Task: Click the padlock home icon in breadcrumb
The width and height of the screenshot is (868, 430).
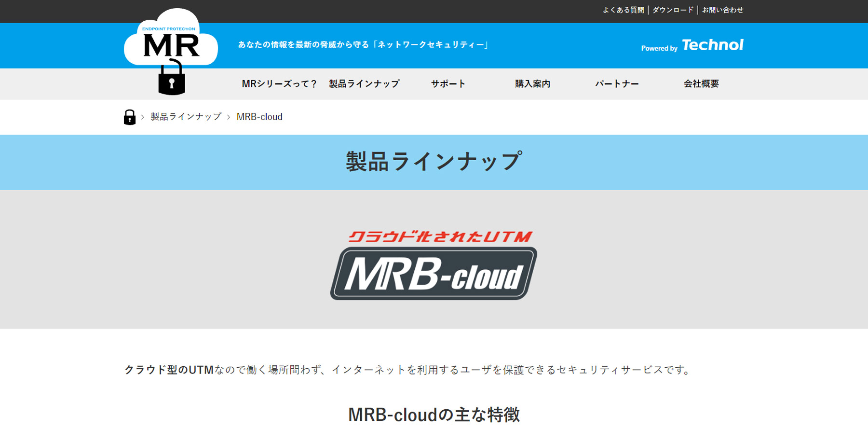Action: [129, 117]
